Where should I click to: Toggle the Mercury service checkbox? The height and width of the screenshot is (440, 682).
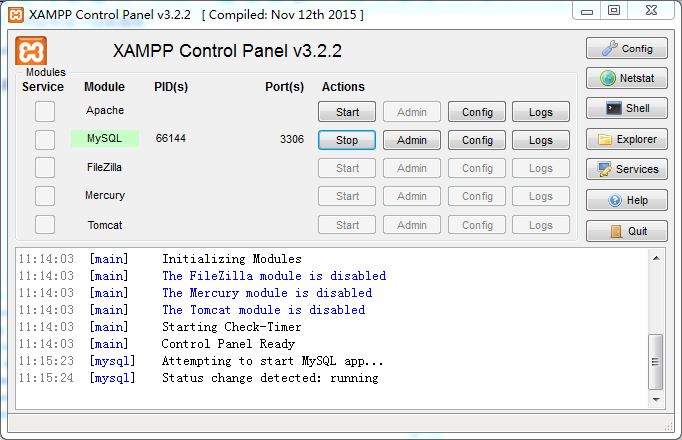tap(45, 196)
